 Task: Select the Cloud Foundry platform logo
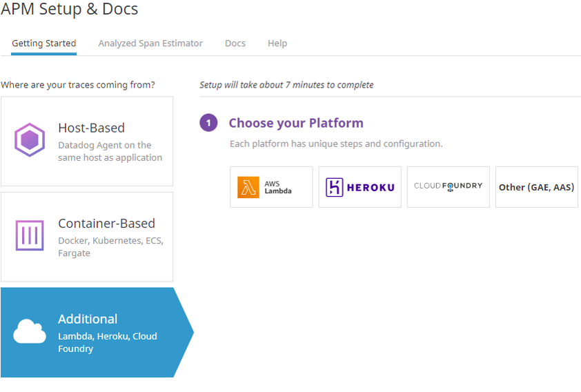(x=448, y=186)
